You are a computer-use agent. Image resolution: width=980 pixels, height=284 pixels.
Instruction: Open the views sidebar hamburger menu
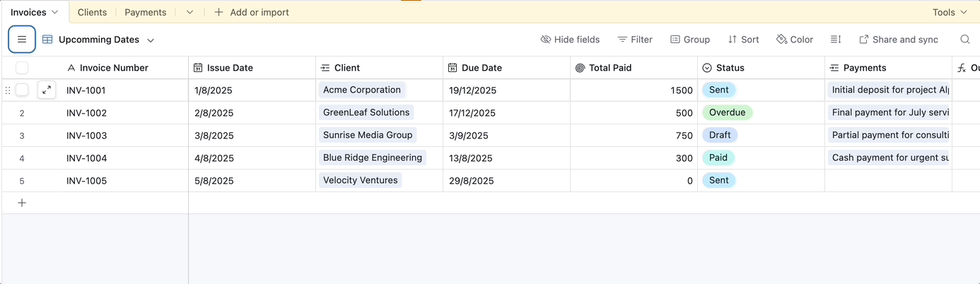pos(22,40)
